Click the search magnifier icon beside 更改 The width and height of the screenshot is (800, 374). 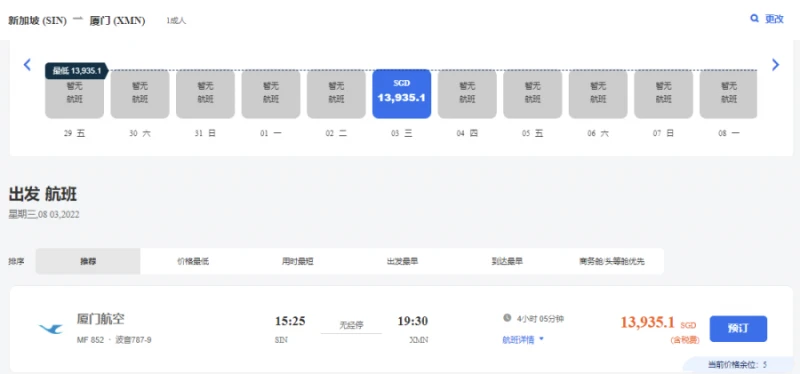(x=755, y=19)
